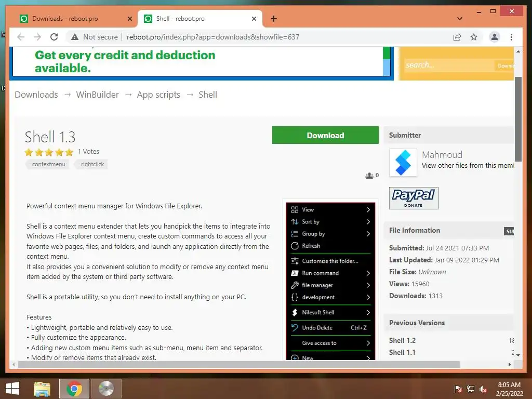The image size is (532, 399).
Task: Click the Nilesoft Shell logo icon
Action: tap(295, 312)
